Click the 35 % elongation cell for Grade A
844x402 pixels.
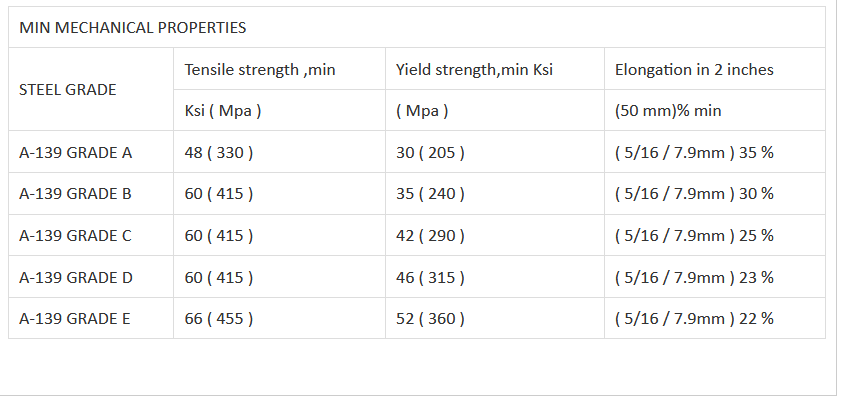[x=694, y=153]
